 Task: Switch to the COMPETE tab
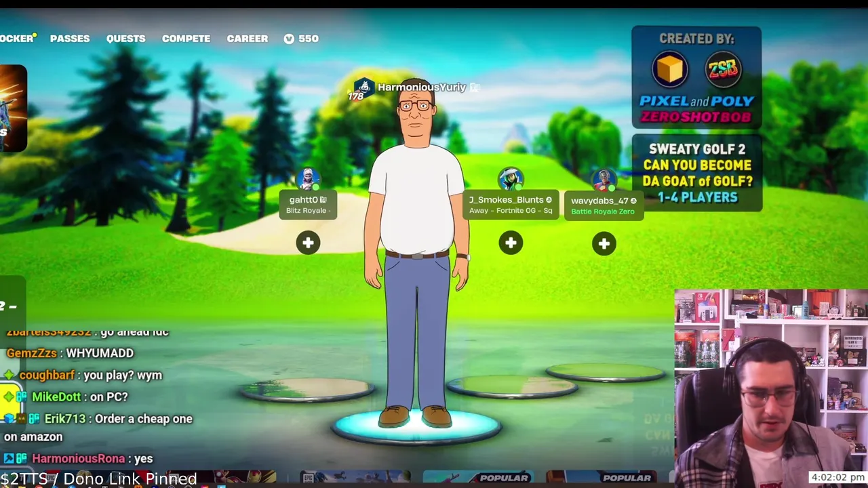pos(186,39)
